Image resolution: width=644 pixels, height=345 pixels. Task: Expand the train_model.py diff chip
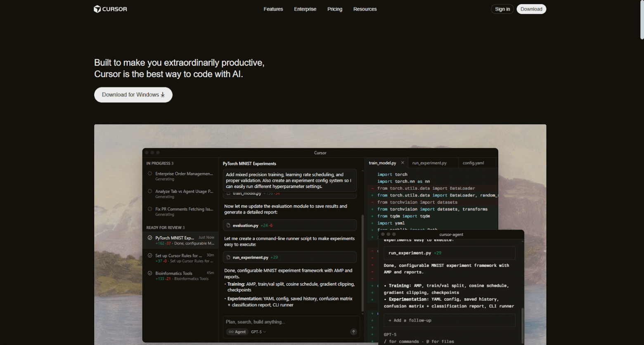click(289, 193)
